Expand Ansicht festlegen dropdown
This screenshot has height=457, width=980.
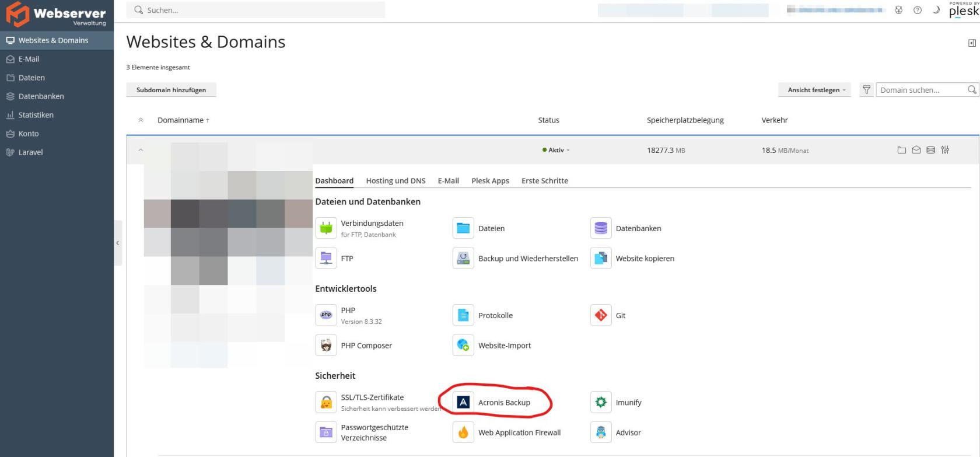[x=815, y=90]
